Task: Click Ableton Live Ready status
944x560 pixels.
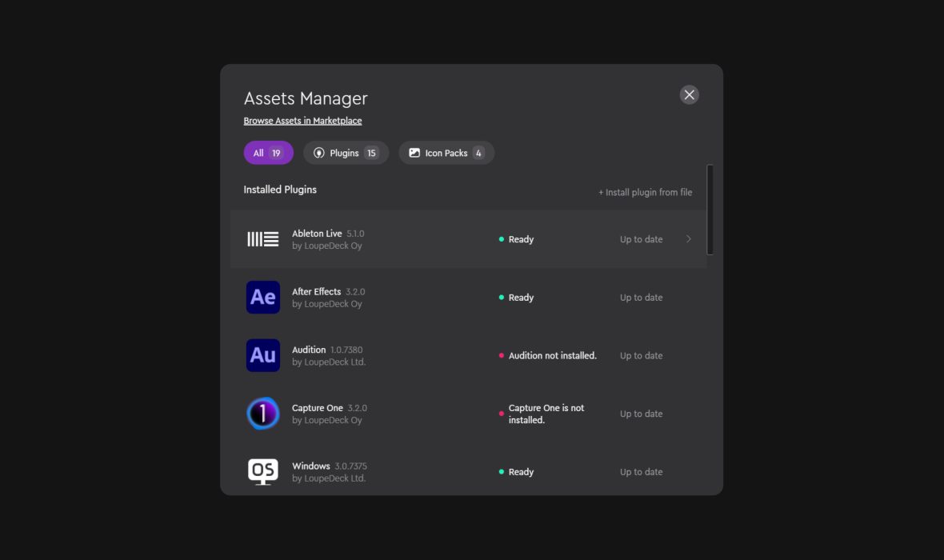Action: 520,239
